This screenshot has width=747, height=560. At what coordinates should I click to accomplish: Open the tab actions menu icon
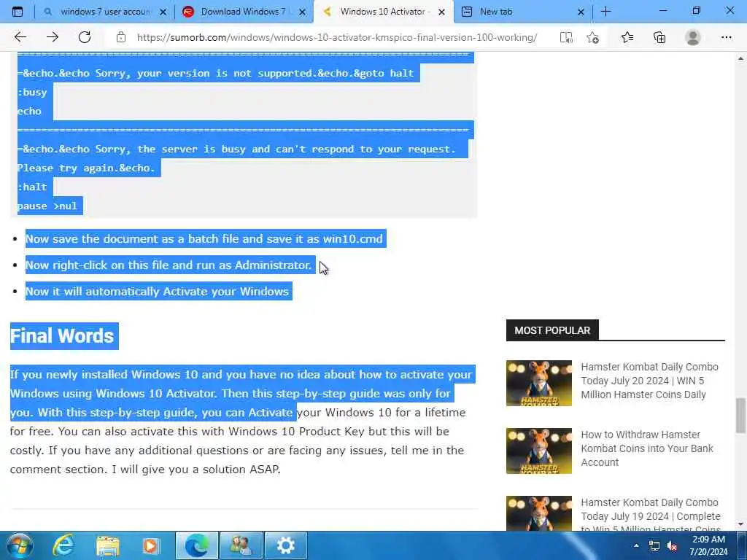(18, 12)
